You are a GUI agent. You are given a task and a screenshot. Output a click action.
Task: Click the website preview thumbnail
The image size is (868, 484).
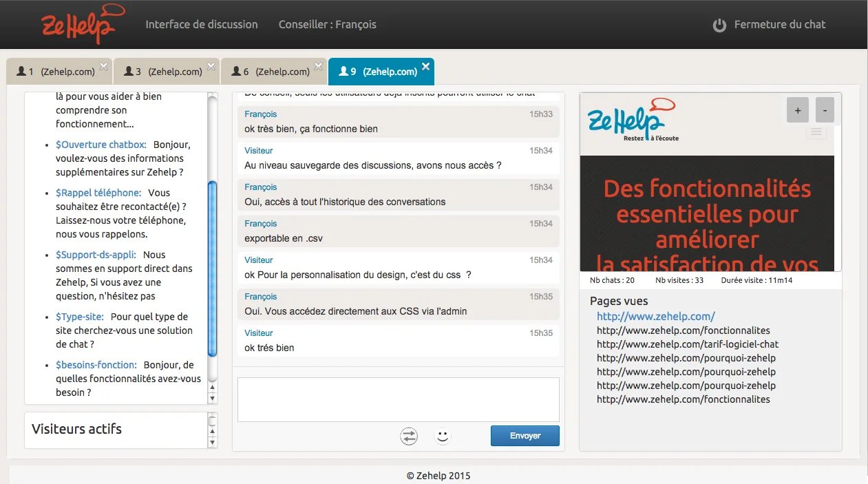click(707, 182)
